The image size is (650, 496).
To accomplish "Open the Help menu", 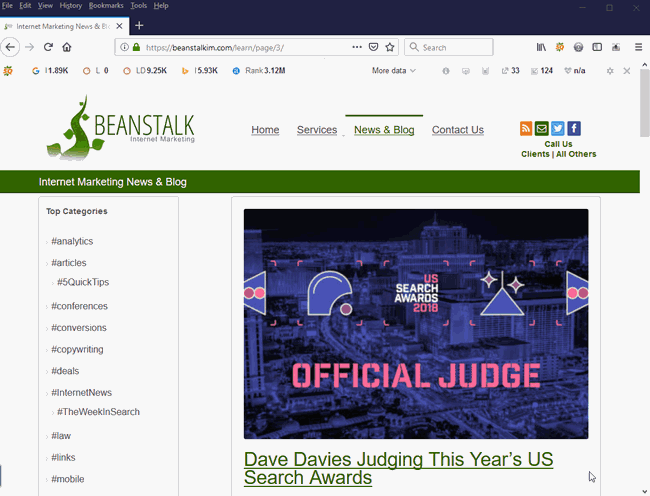I will click(x=161, y=6).
